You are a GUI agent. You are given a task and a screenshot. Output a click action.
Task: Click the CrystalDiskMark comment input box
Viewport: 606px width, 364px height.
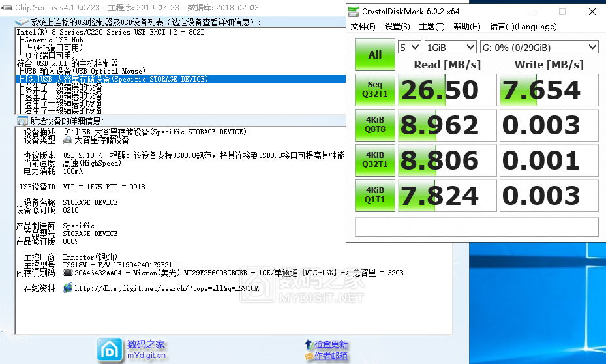pyautogui.click(x=477, y=227)
